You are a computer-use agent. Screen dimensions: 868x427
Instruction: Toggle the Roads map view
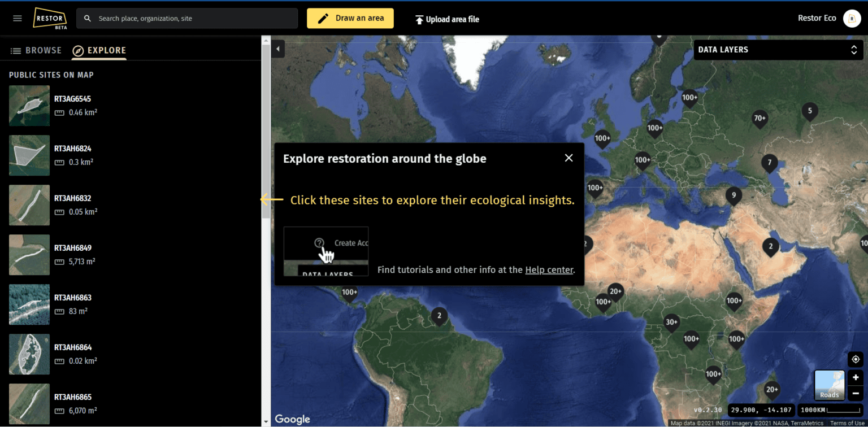[x=829, y=385]
